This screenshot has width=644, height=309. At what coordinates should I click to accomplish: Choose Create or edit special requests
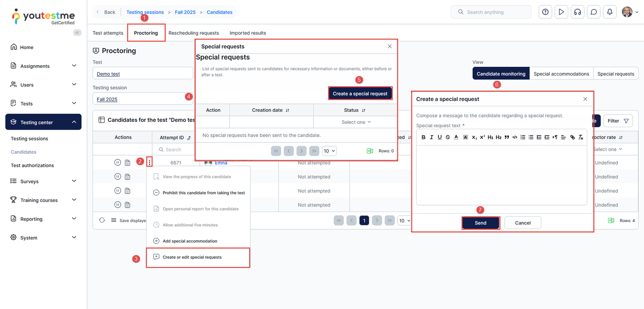coord(192,257)
